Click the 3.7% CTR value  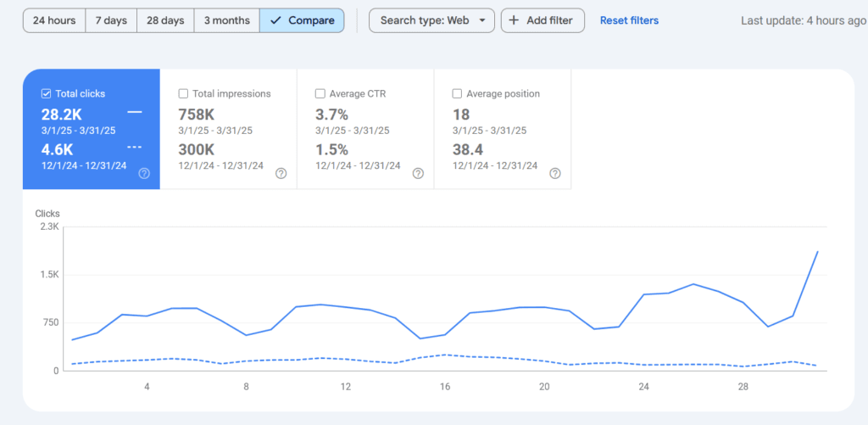(332, 115)
